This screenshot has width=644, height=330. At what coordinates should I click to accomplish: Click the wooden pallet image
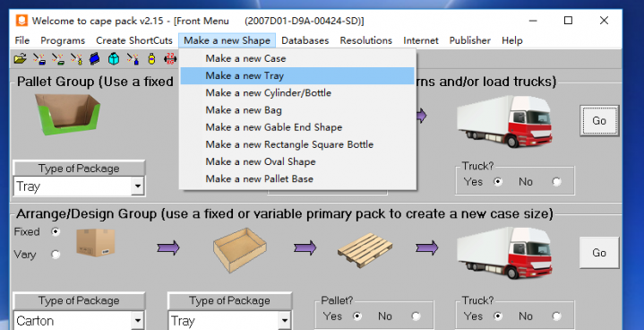point(365,249)
